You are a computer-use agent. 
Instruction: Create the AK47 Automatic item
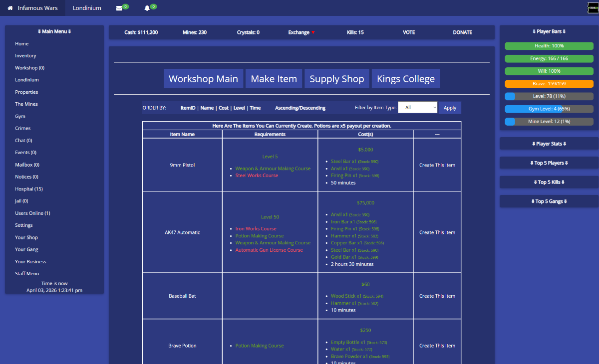tap(437, 232)
